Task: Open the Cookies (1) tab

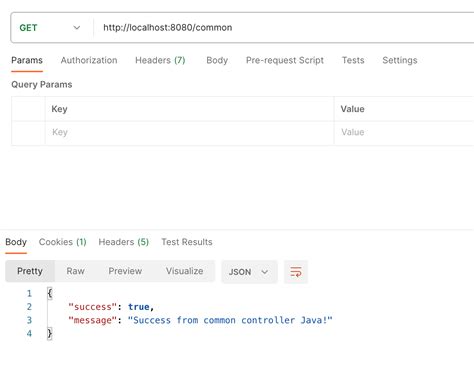Action: point(63,242)
